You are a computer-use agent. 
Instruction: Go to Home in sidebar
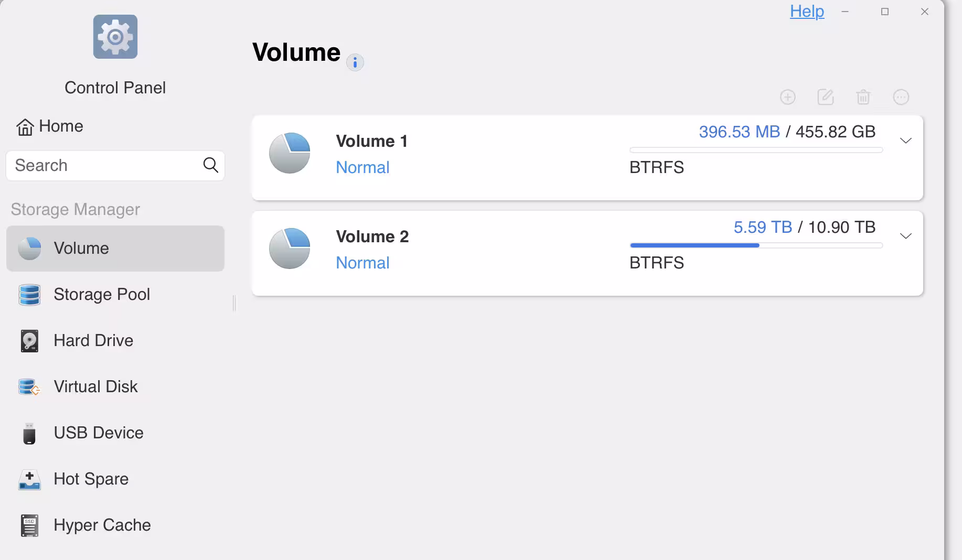(50, 126)
